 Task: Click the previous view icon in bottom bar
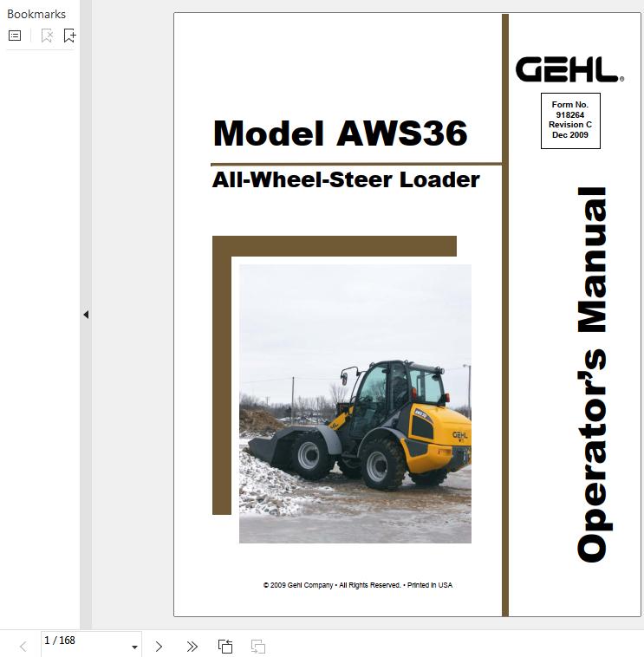pyautogui.click(x=225, y=646)
